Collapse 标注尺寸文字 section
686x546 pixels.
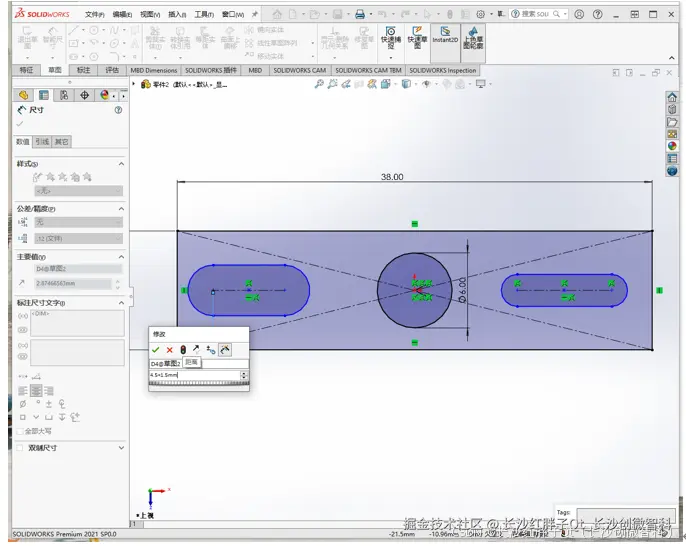click(x=121, y=303)
